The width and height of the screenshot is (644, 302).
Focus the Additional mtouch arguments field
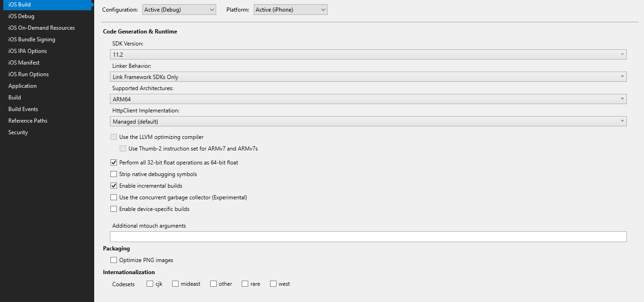pos(368,236)
